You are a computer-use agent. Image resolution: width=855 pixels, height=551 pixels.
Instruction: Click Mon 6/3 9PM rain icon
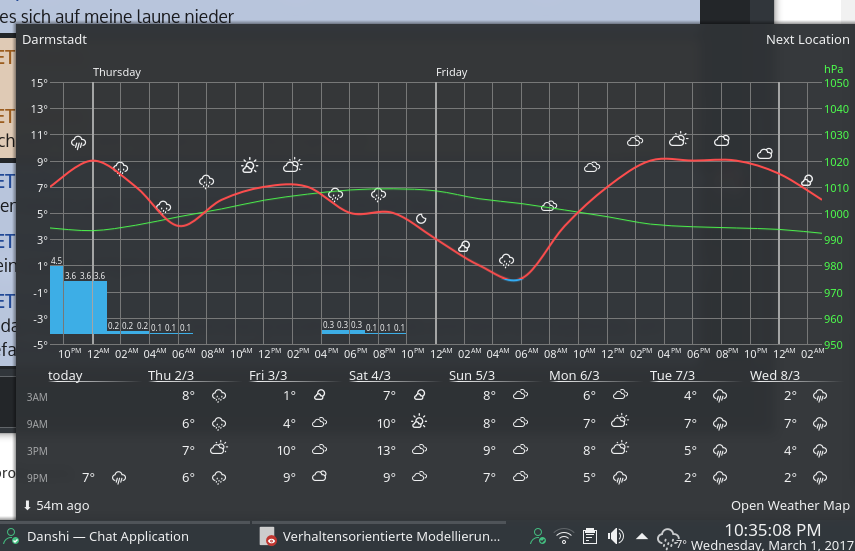[620, 478]
